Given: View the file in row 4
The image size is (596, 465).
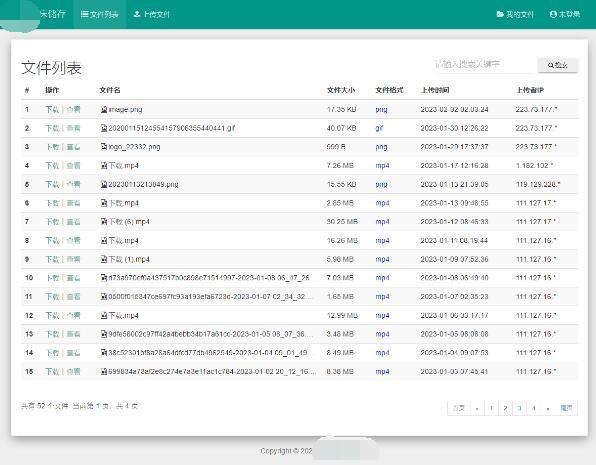Looking at the screenshot, I should (73, 166).
